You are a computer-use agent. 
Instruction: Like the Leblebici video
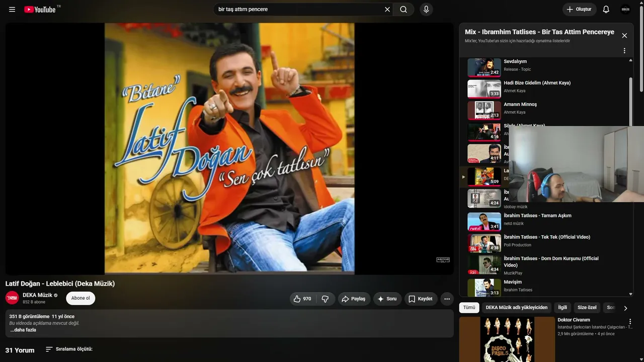[x=302, y=299]
